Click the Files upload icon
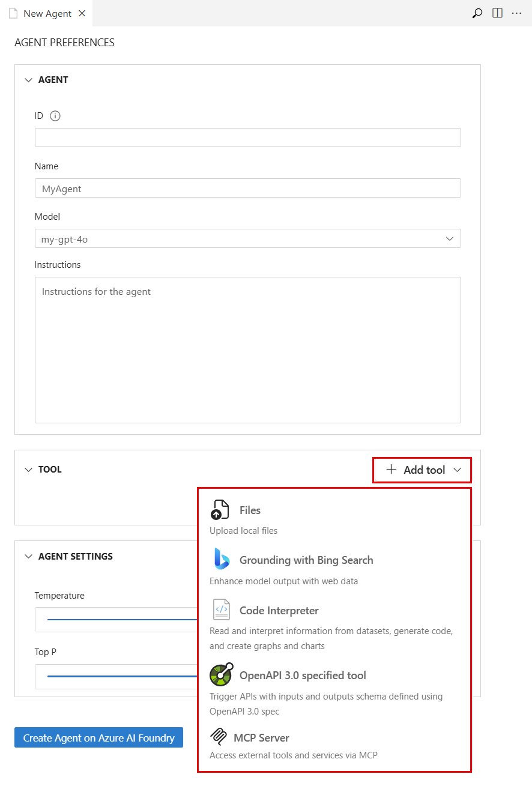Image resolution: width=532 pixels, height=786 pixels. click(220, 510)
